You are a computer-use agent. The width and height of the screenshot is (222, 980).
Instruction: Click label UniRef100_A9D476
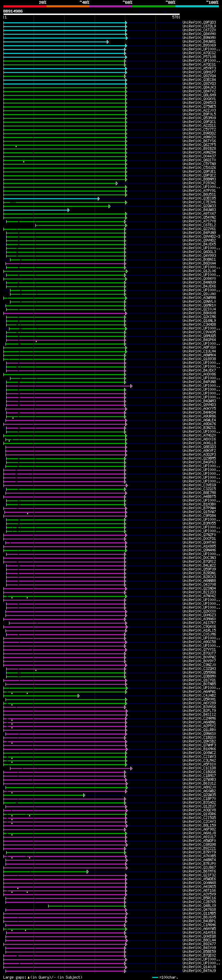pos(199,424)
